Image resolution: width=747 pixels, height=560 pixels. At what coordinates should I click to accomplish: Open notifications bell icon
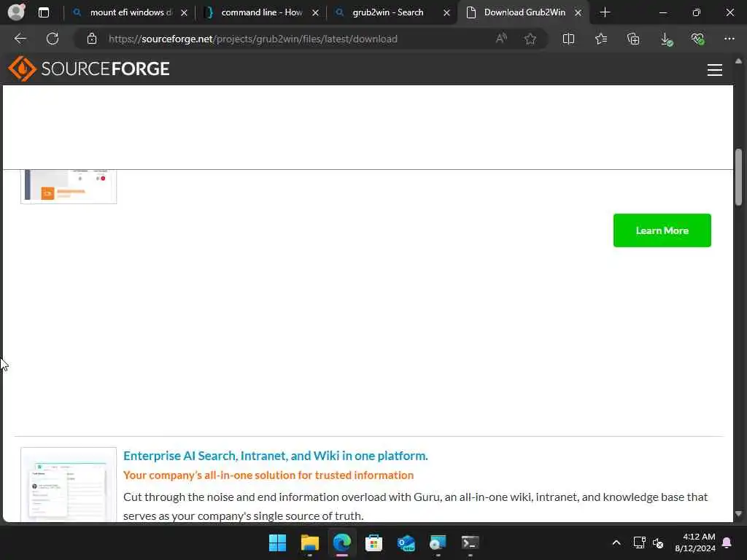727,542
